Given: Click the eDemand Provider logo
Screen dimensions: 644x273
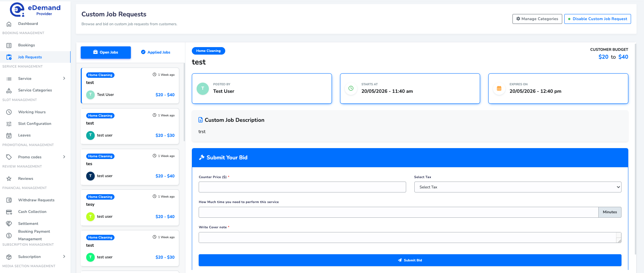Looking at the screenshot, I should 35,10.
